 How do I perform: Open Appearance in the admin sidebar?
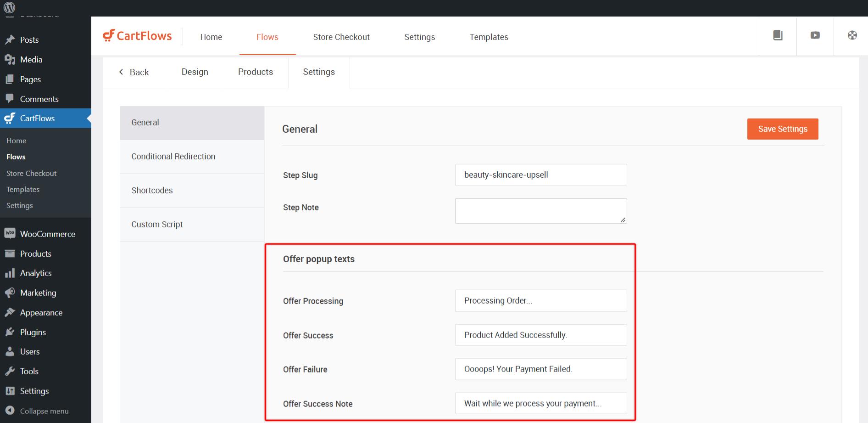(x=41, y=313)
